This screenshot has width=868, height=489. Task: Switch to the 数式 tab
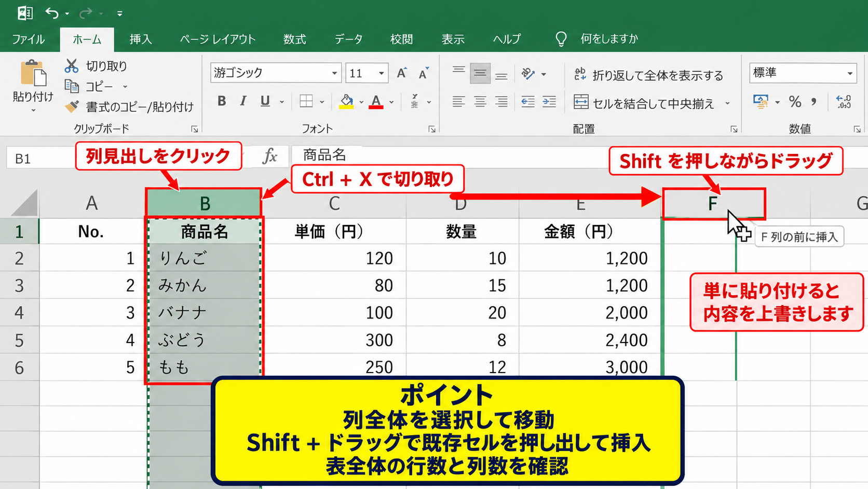tap(294, 39)
